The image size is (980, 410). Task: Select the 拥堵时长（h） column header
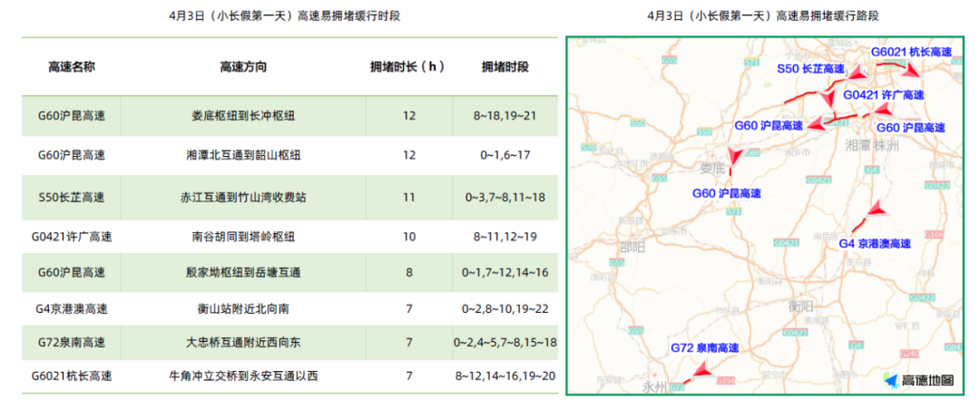(407, 67)
